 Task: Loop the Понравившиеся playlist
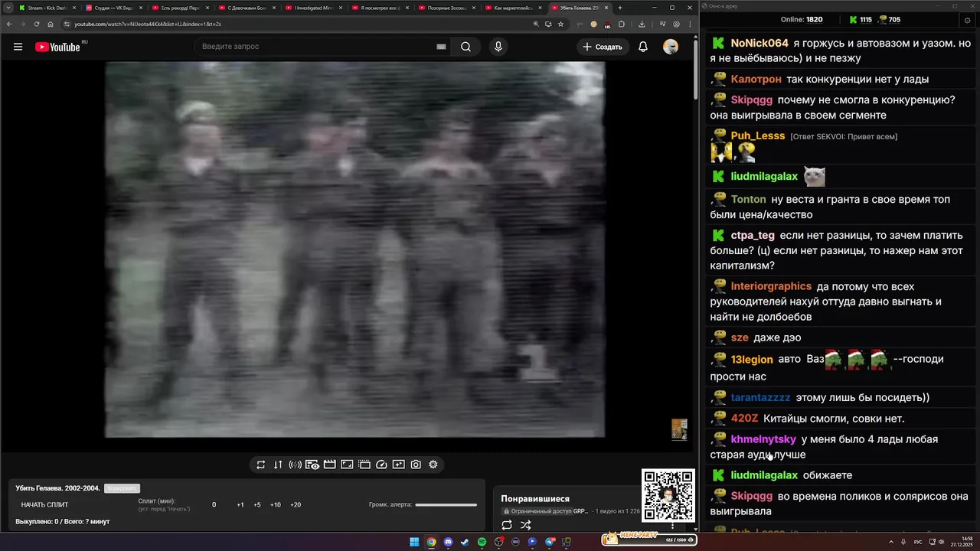point(507,525)
